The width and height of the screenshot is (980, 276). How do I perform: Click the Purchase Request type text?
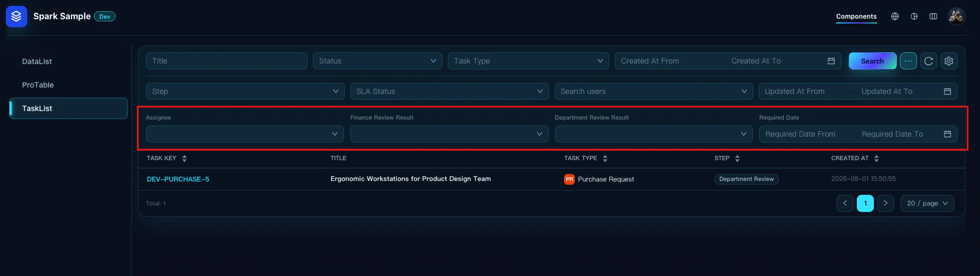click(606, 179)
